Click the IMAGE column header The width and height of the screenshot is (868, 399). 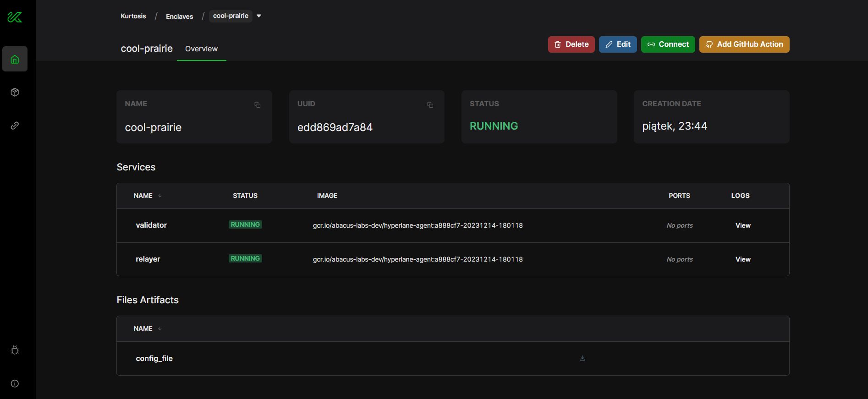[x=327, y=196]
